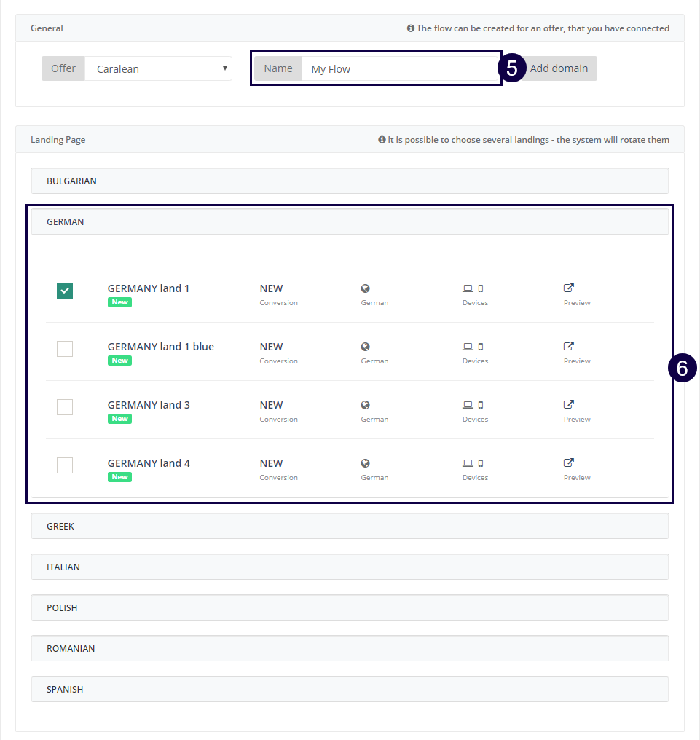Click the Add domain button

(x=559, y=68)
